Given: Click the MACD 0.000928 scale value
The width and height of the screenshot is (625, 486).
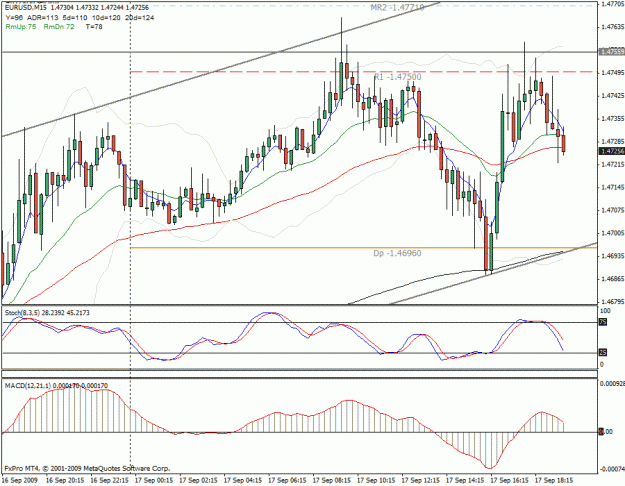Looking at the screenshot, I should (x=612, y=383).
